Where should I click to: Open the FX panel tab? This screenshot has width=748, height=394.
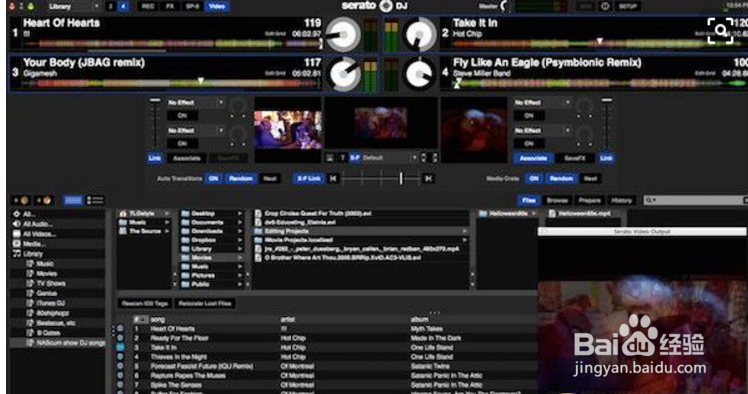pyautogui.click(x=170, y=6)
